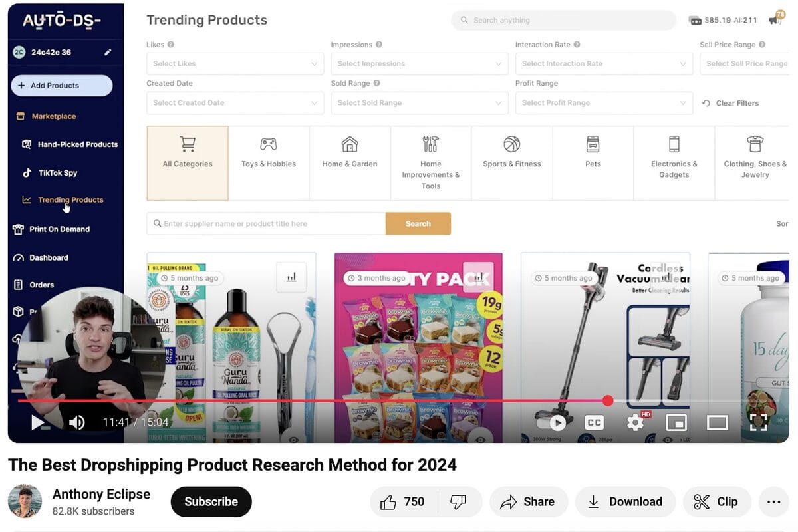The width and height of the screenshot is (798, 532).
Task: Play the video with the play button
Action: (38, 422)
